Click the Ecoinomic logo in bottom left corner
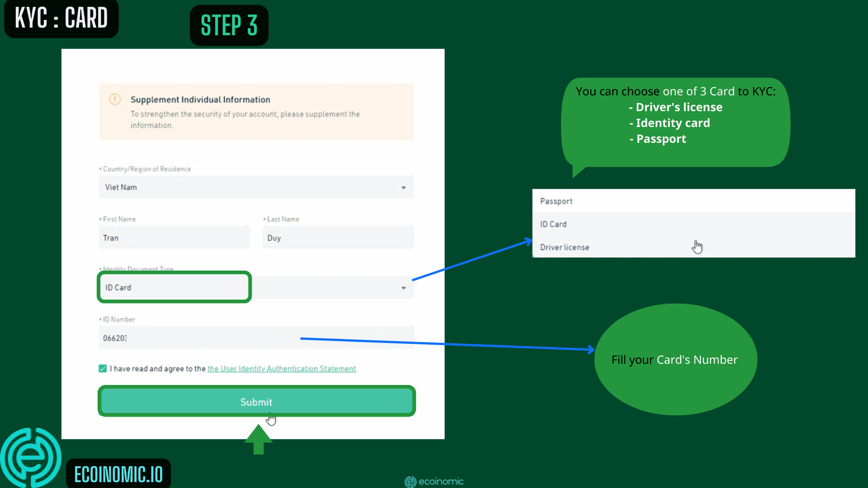 pyautogui.click(x=32, y=457)
